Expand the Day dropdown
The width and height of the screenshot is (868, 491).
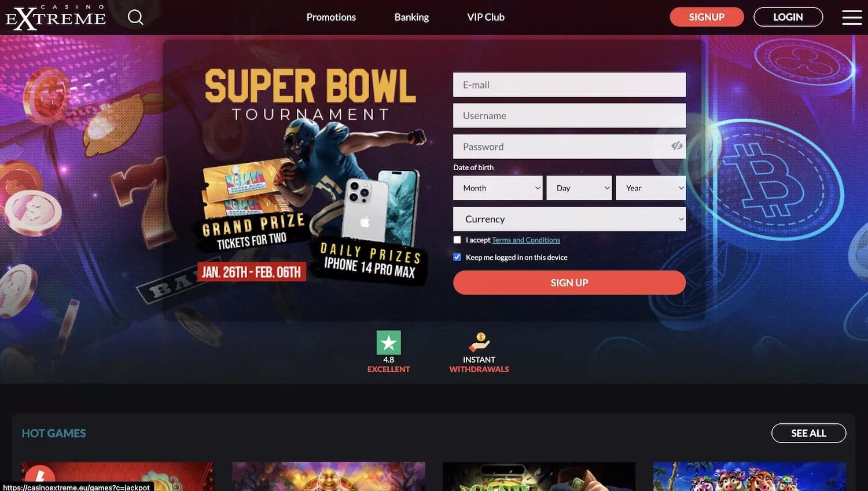click(x=579, y=188)
